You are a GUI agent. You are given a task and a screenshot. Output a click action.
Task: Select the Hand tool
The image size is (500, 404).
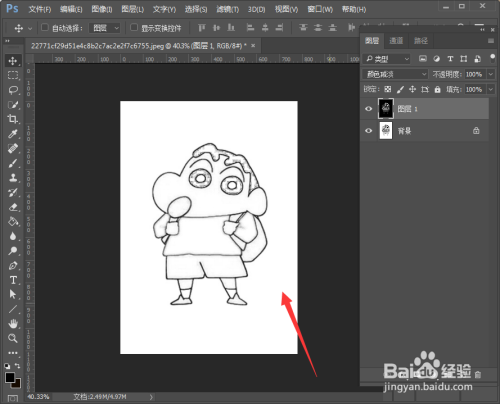[x=13, y=324]
